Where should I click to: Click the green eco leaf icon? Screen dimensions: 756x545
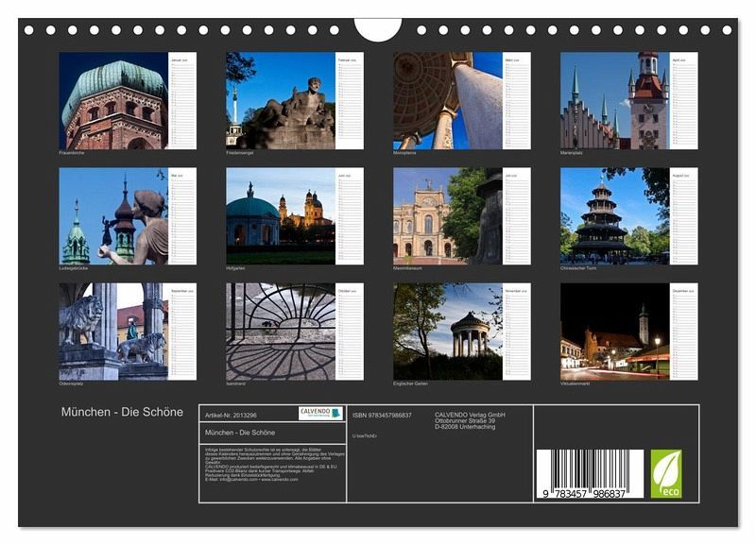pyautogui.click(x=665, y=473)
